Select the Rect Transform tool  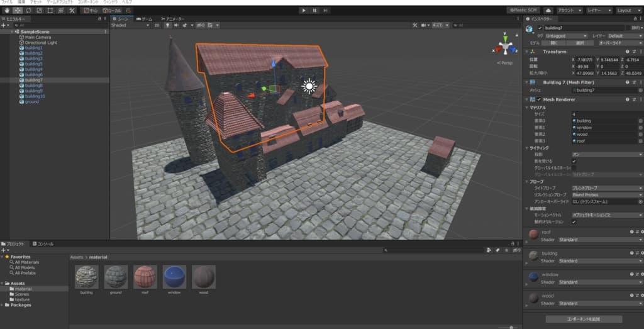click(50, 11)
